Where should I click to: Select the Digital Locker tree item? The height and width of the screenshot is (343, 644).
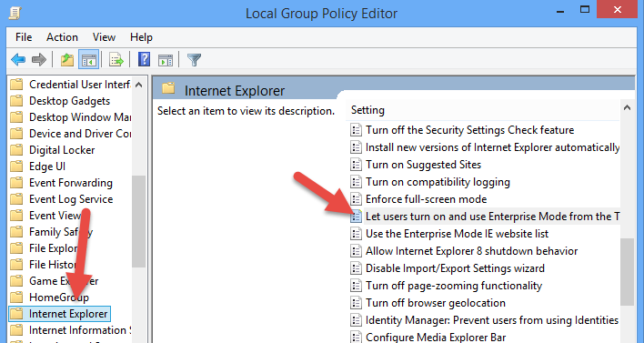click(x=62, y=150)
